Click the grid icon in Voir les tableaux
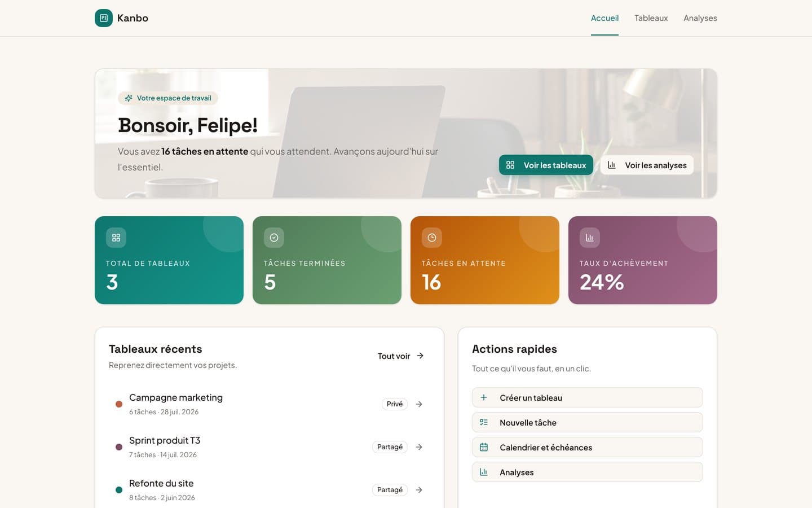Screen dimensions: 812x508 (510, 165)
